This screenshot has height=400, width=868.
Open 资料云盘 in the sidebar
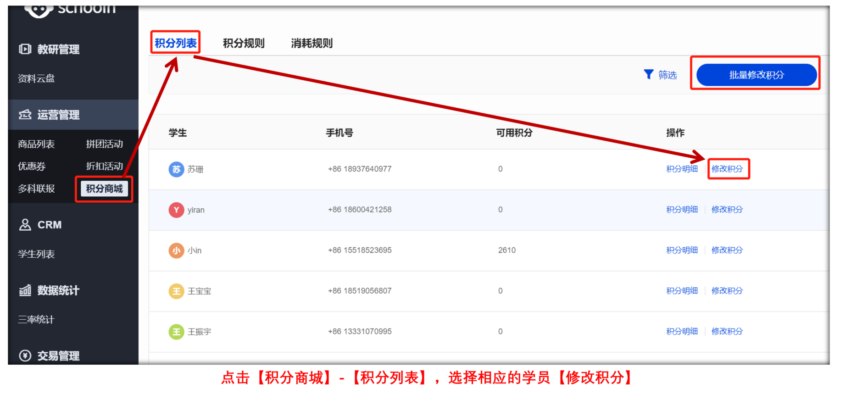36,78
